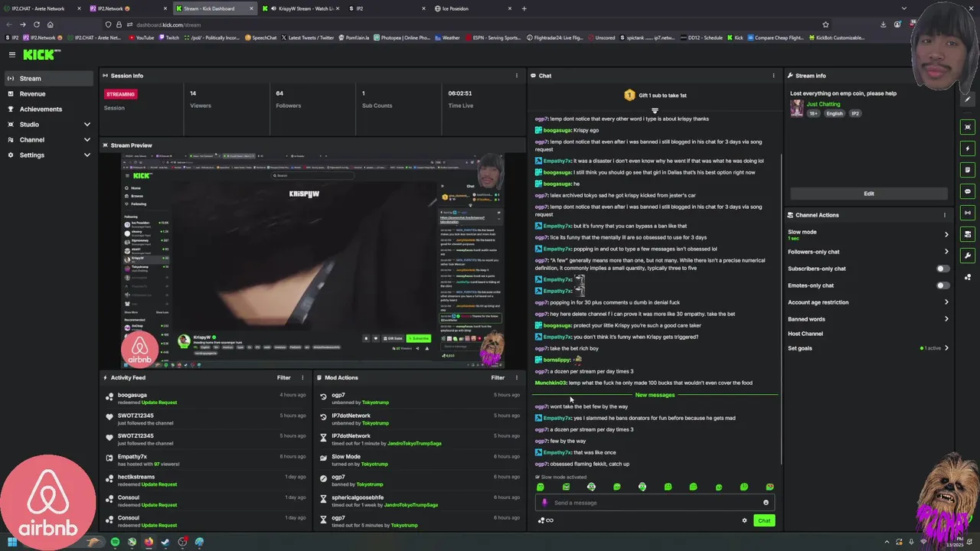Open YouTube bookmark in bookmarks bar
This screenshot has height=551, width=980.
coord(140,37)
